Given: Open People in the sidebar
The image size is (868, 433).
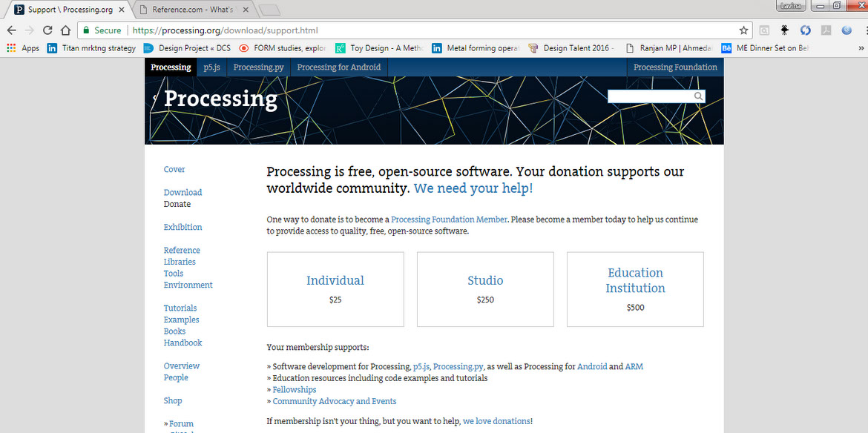Looking at the screenshot, I should click(176, 377).
